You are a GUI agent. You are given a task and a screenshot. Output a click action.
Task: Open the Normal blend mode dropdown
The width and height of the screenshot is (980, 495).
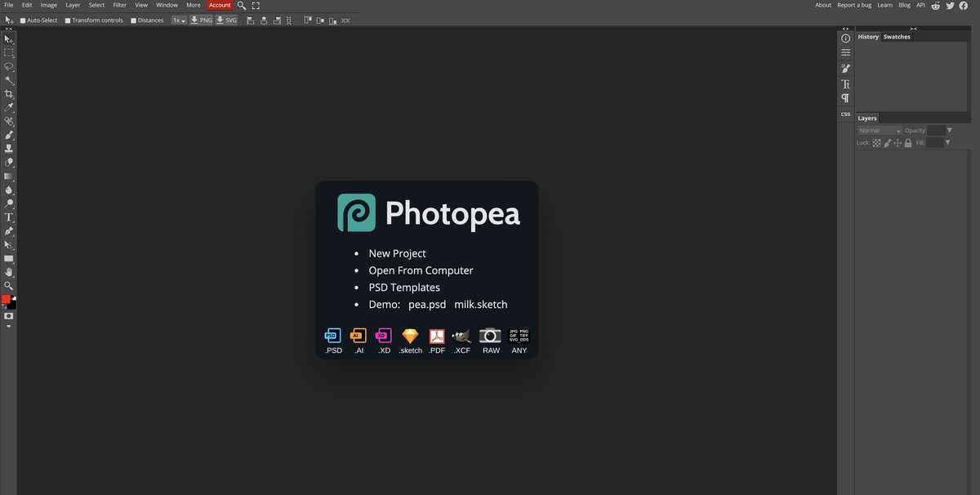coord(880,131)
